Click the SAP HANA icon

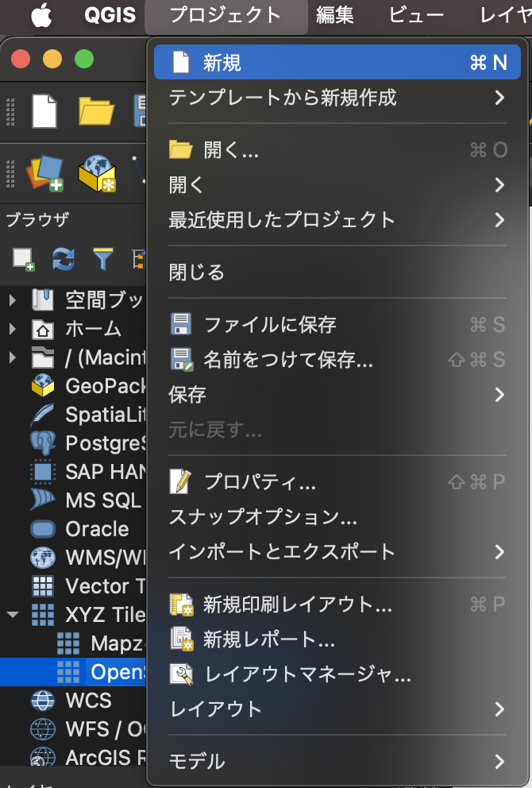(x=43, y=471)
